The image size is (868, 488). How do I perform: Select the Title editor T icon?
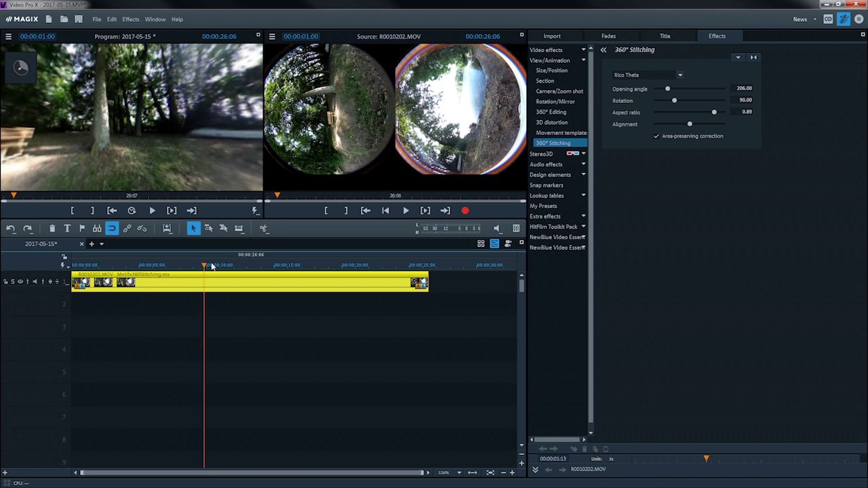(67, 228)
